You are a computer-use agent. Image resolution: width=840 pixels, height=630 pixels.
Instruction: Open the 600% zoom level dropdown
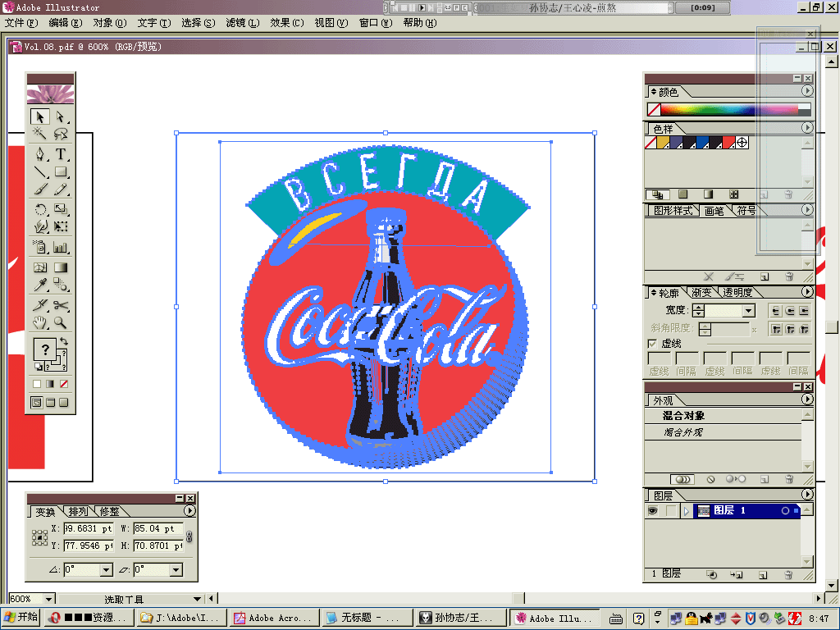[x=48, y=598]
